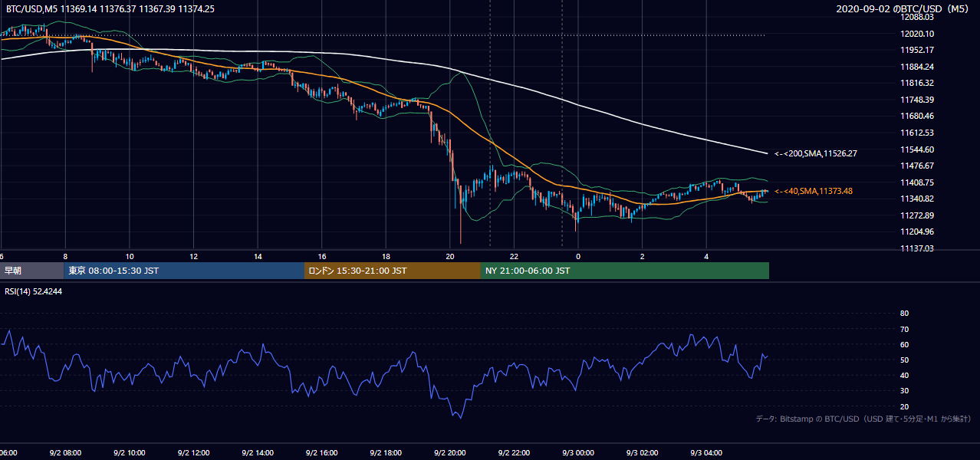Click hour label 20 under price chart

(450, 257)
